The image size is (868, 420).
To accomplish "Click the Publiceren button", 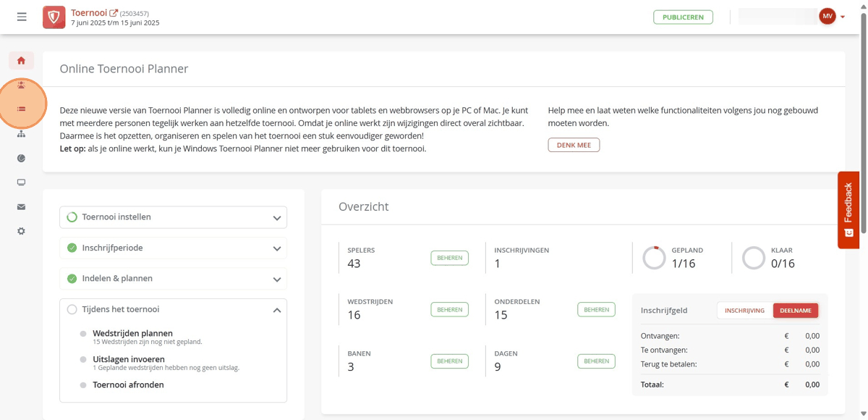I will pyautogui.click(x=683, y=17).
